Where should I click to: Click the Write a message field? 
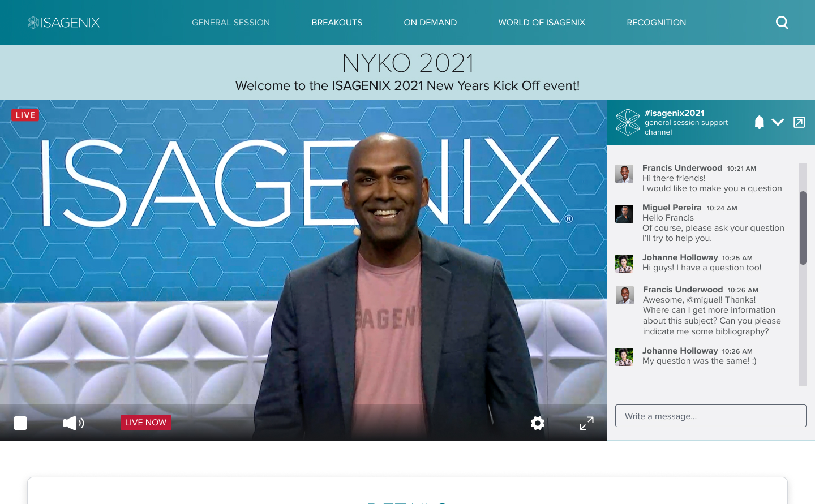coord(711,416)
